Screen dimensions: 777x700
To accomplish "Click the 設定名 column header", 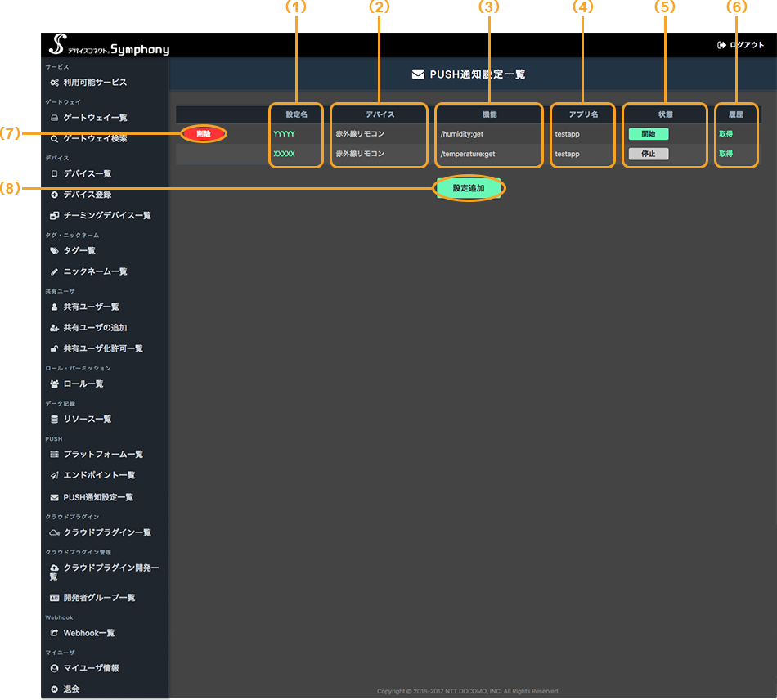I will tap(296, 114).
